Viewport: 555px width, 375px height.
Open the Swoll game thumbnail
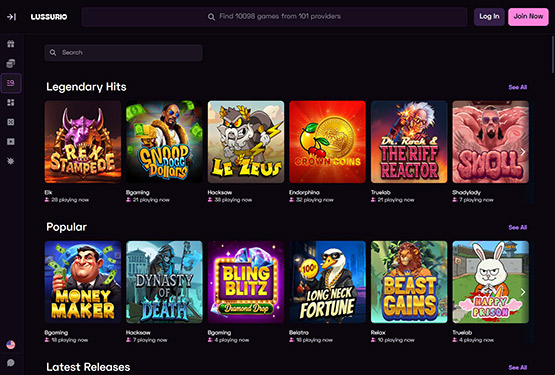click(491, 142)
